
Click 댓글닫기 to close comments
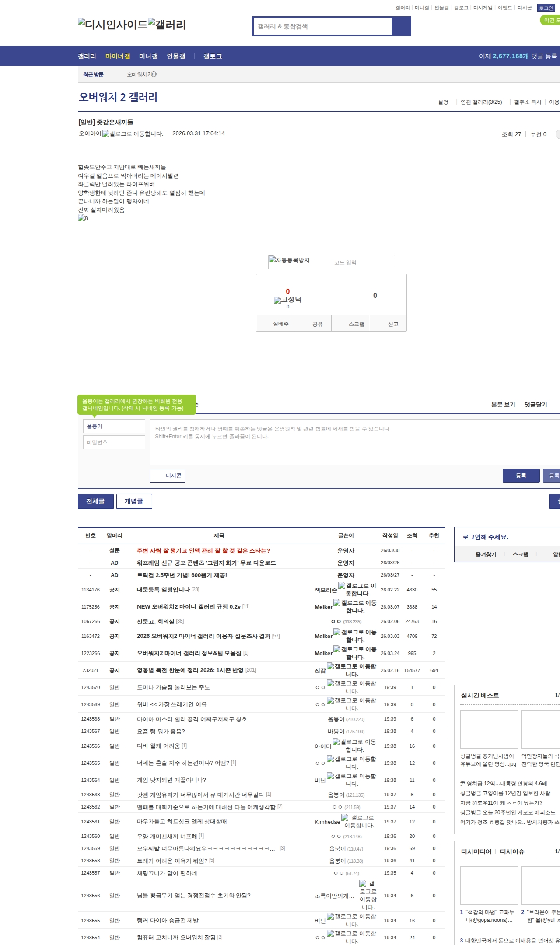[x=536, y=405]
